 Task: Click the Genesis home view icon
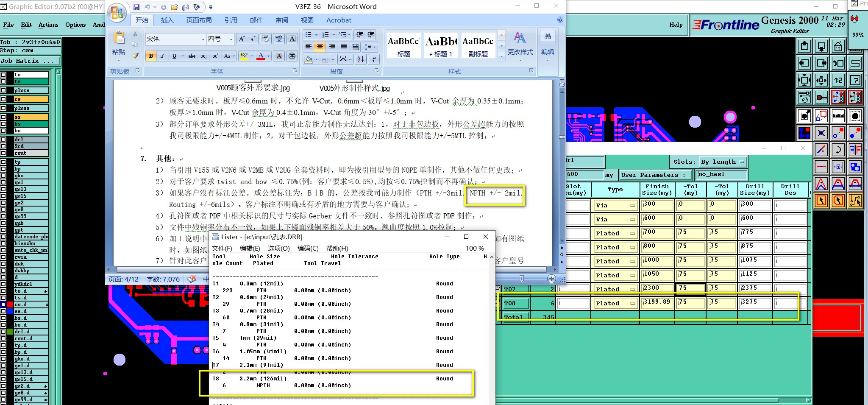tap(838, 46)
